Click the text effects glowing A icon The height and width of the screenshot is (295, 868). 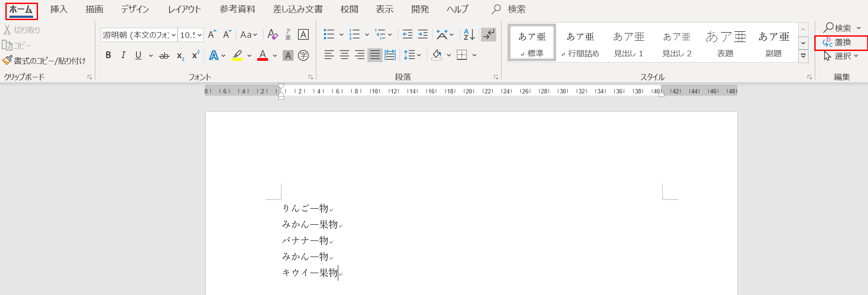[x=214, y=55]
